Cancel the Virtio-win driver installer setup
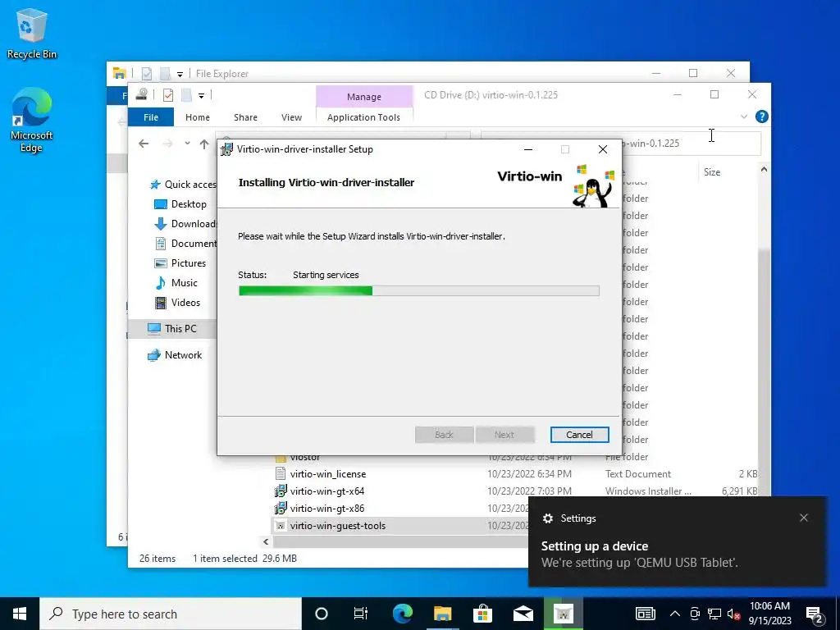Viewport: 840px width, 630px height. [x=579, y=435]
